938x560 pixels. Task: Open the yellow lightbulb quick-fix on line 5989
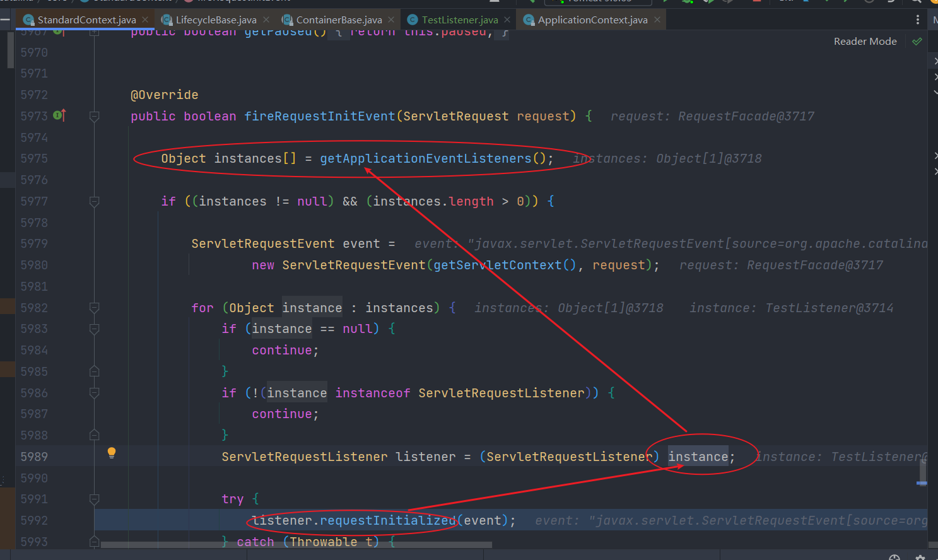coord(112,453)
